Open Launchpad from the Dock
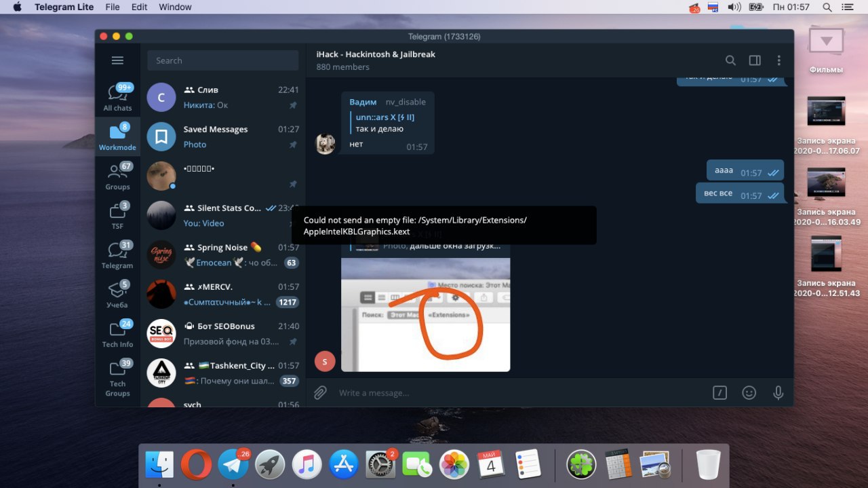The image size is (868, 488). 270,465
